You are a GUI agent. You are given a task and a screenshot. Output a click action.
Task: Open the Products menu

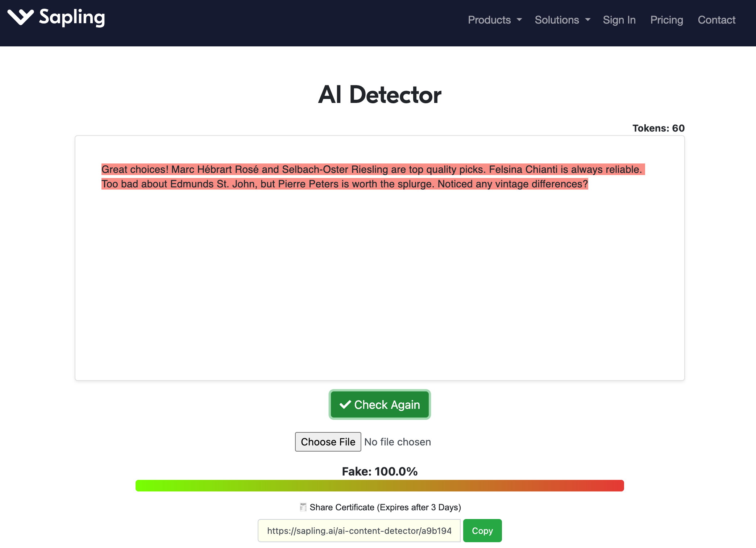coord(495,20)
